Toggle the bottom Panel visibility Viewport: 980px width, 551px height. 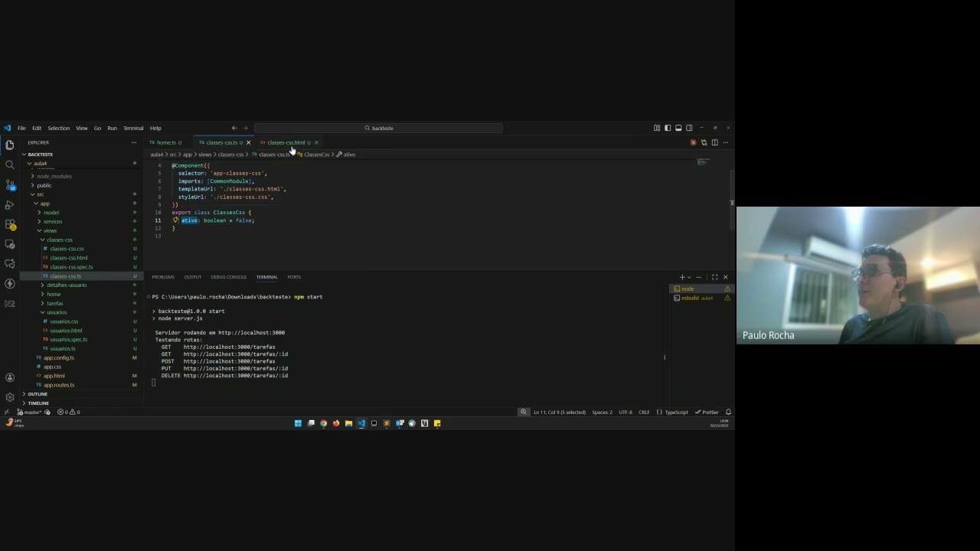(678, 128)
